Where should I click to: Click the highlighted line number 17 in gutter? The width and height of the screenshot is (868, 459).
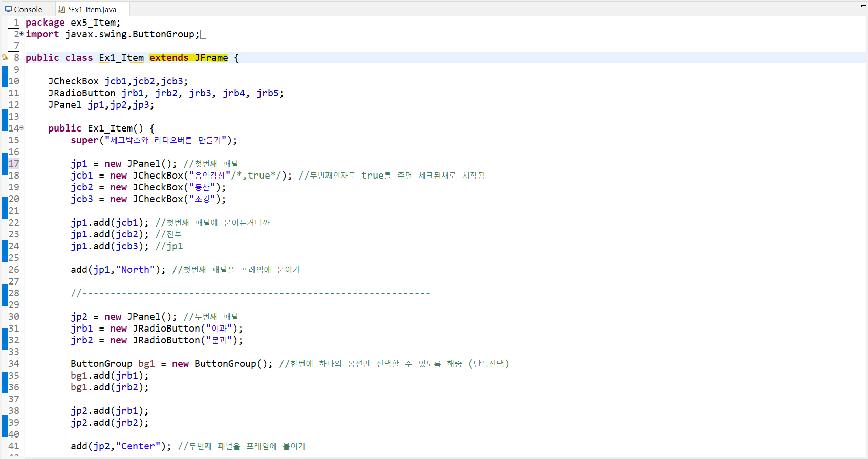point(14,164)
